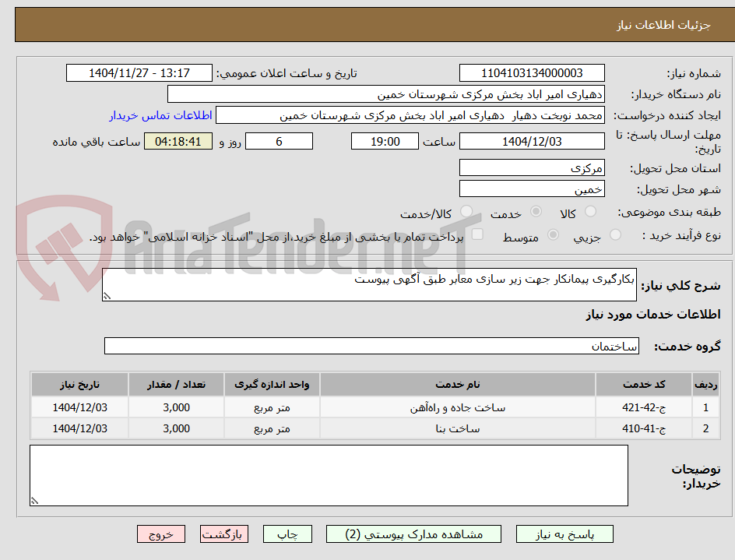735x560 pixels.
Task: Click the remaining days field showing 6
Action: [x=279, y=141]
